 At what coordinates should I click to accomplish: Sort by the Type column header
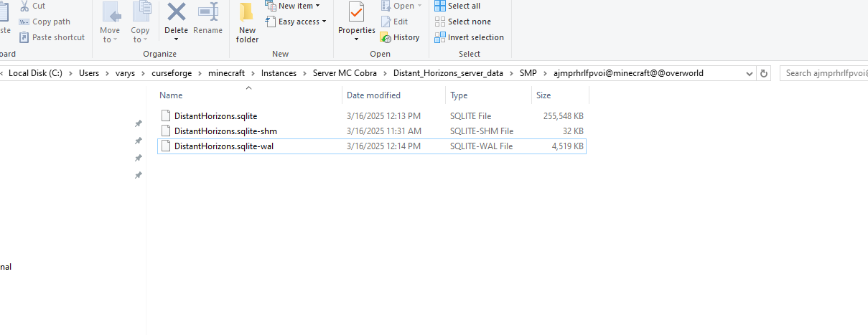(x=459, y=95)
